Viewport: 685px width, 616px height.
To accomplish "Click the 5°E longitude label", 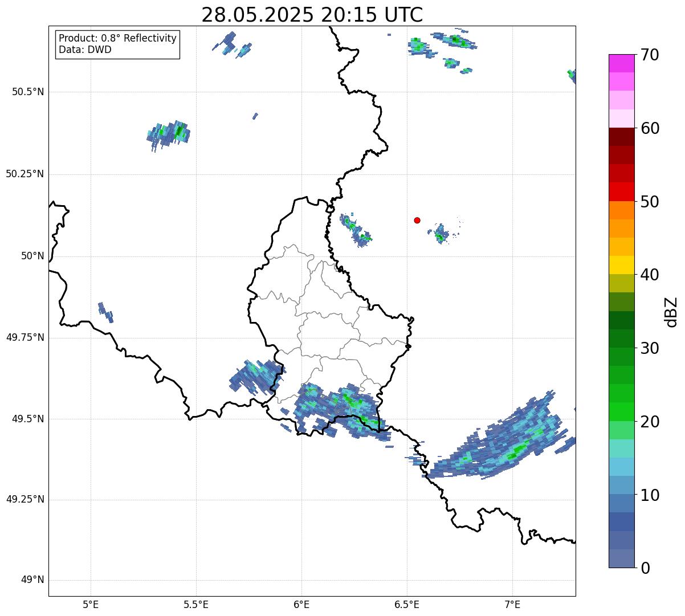I will click(91, 604).
